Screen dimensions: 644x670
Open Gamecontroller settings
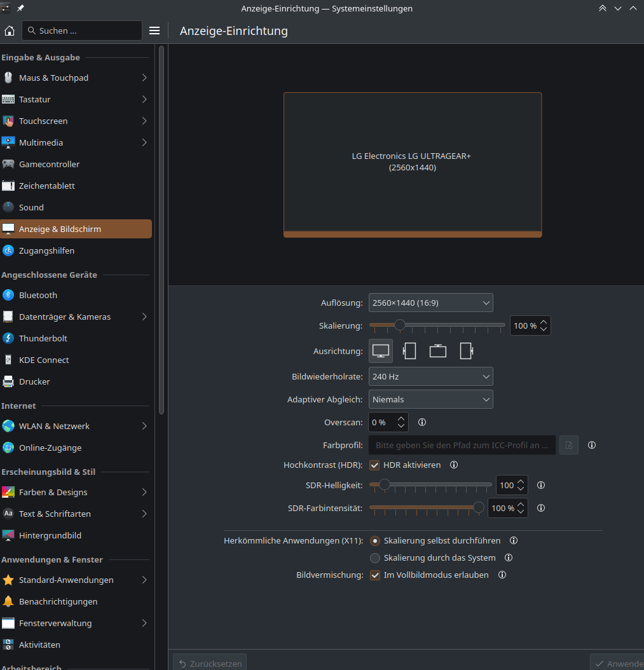(x=76, y=164)
